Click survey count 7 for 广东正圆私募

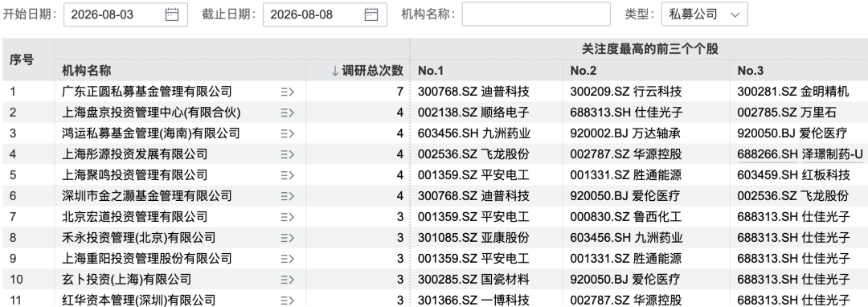[x=399, y=92]
